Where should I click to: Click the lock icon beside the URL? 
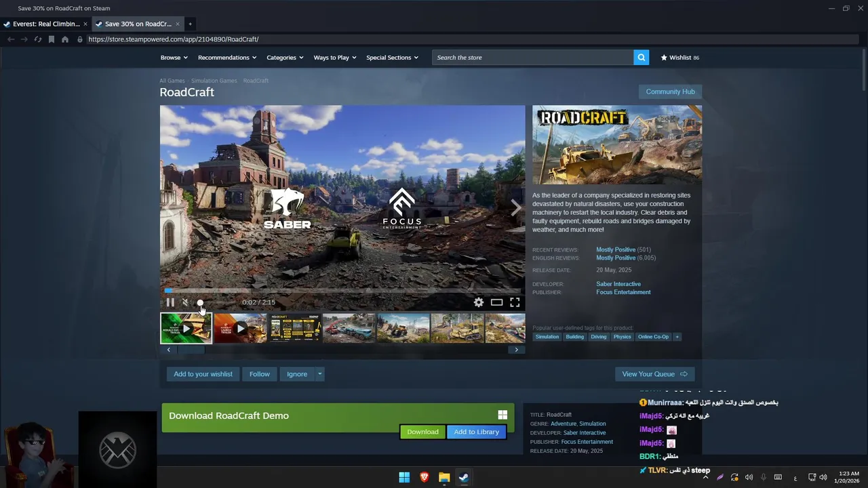click(80, 39)
